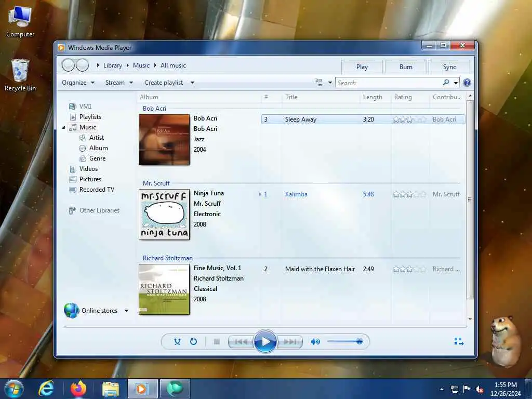
Task: Open the Windows Start button
Action: pos(14,389)
